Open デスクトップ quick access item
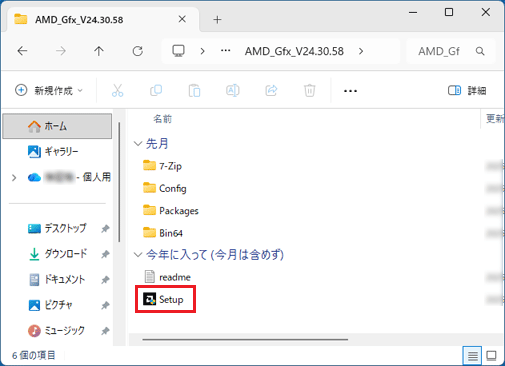505x366 pixels. [57, 228]
